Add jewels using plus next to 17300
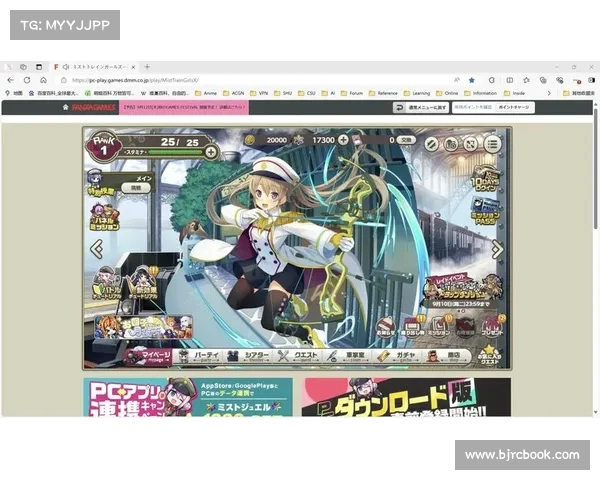The width and height of the screenshot is (600, 480). [343, 140]
